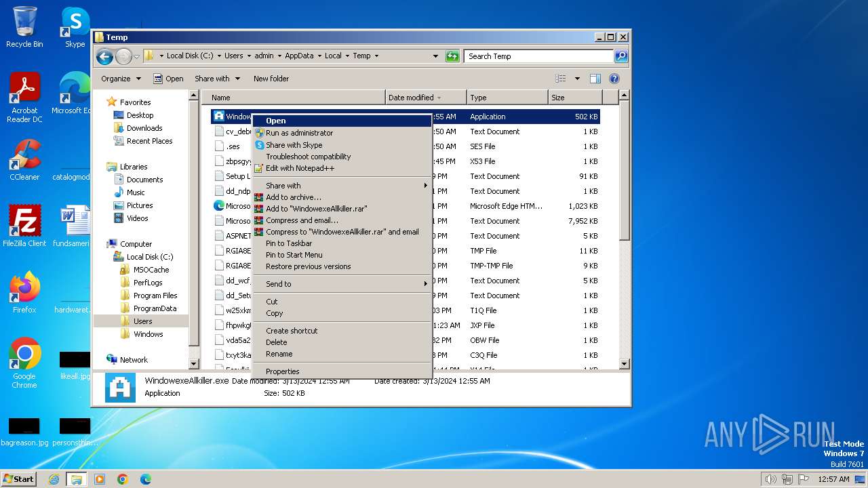The width and height of the screenshot is (868, 488).
Task: Click the volume speaker tray icon
Action: tap(770, 479)
